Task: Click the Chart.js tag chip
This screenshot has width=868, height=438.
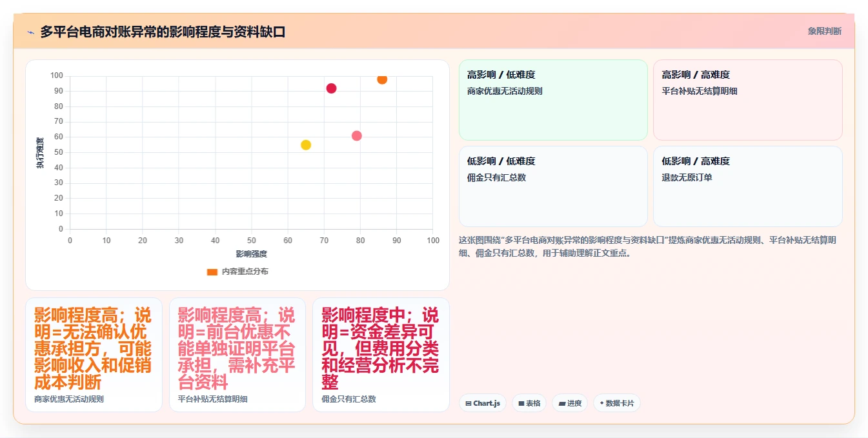Action: [x=483, y=403]
